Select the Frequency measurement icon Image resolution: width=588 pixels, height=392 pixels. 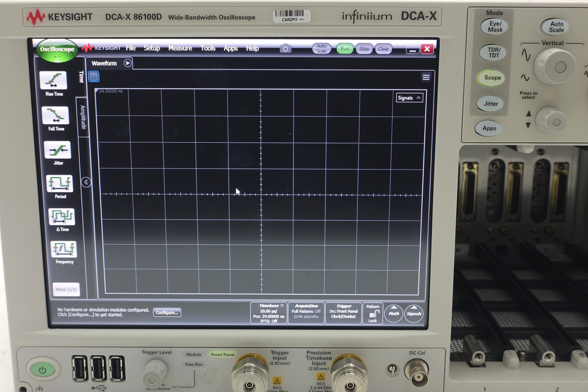[x=64, y=249]
